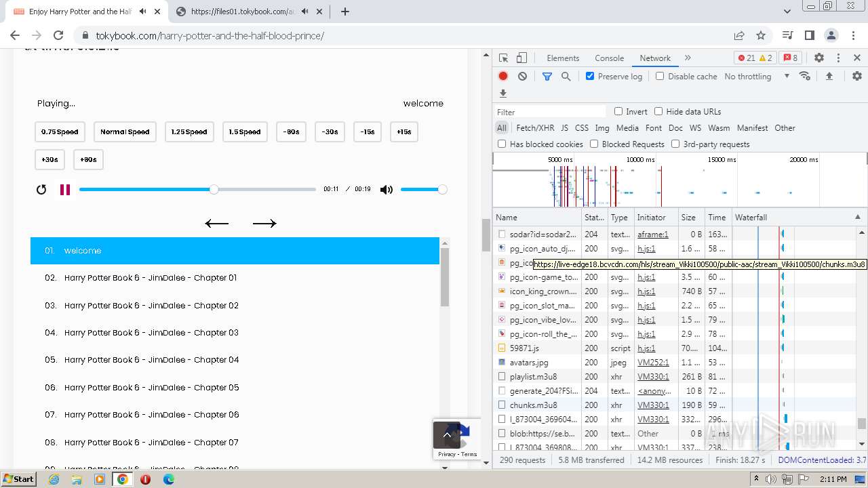The width and height of the screenshot is (868, 488).
Task: Enable Hide data URLs
Action: pyautogui.click(x=658, y=111)
